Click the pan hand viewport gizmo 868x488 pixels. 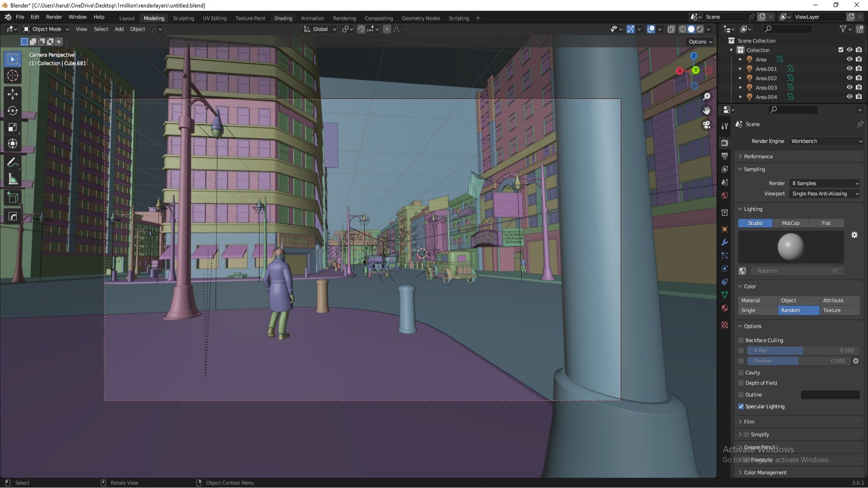pos(707,111)
